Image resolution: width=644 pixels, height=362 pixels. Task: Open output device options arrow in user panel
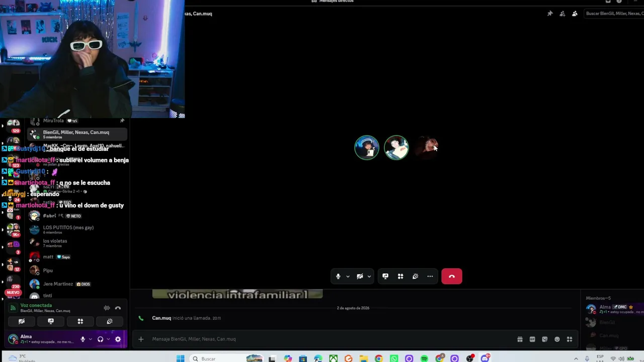(108, 339)
